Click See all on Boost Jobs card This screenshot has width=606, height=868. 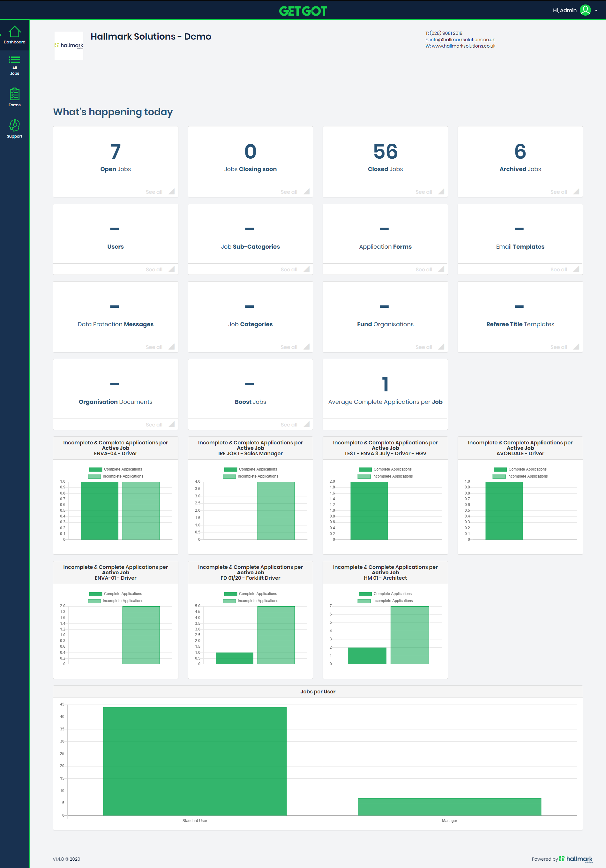pos(289,425)
